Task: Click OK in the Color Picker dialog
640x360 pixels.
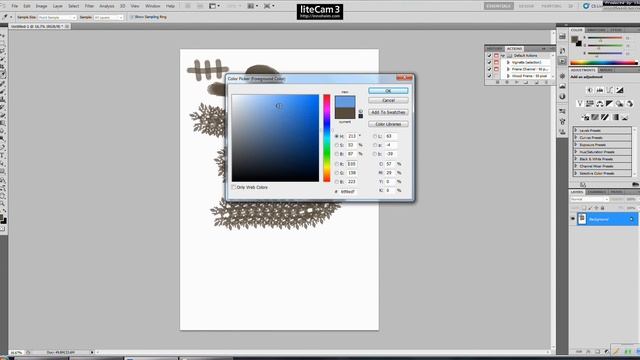Action: tap(388, 91)
